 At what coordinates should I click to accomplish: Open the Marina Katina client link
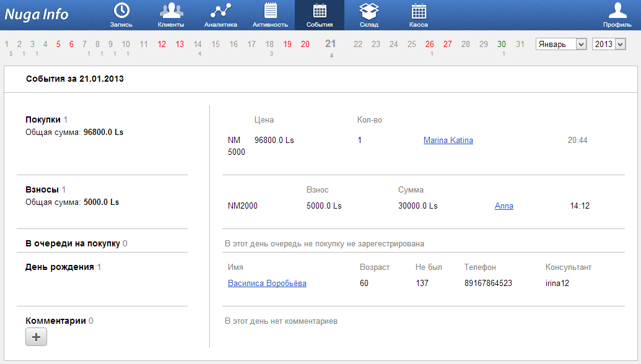coord(448,141)
